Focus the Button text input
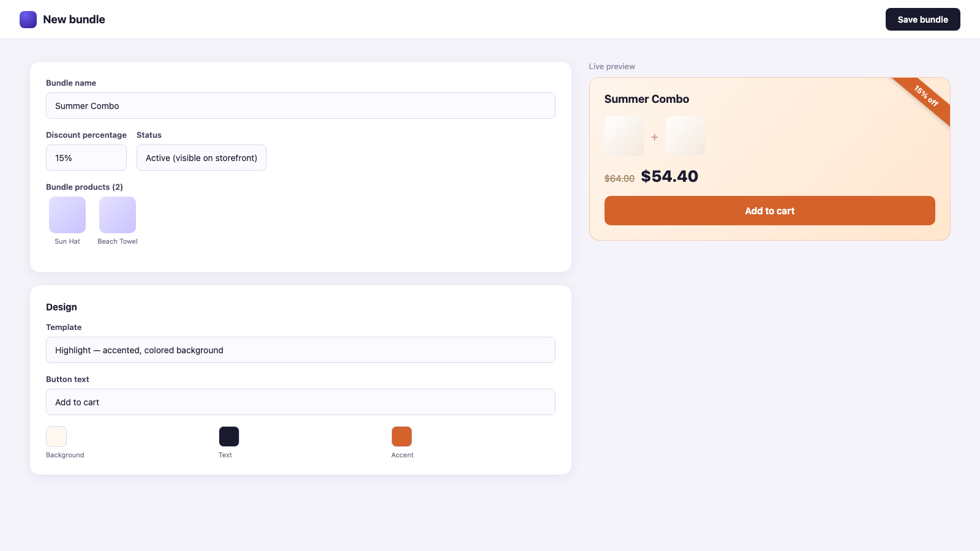 click(301, 402)
